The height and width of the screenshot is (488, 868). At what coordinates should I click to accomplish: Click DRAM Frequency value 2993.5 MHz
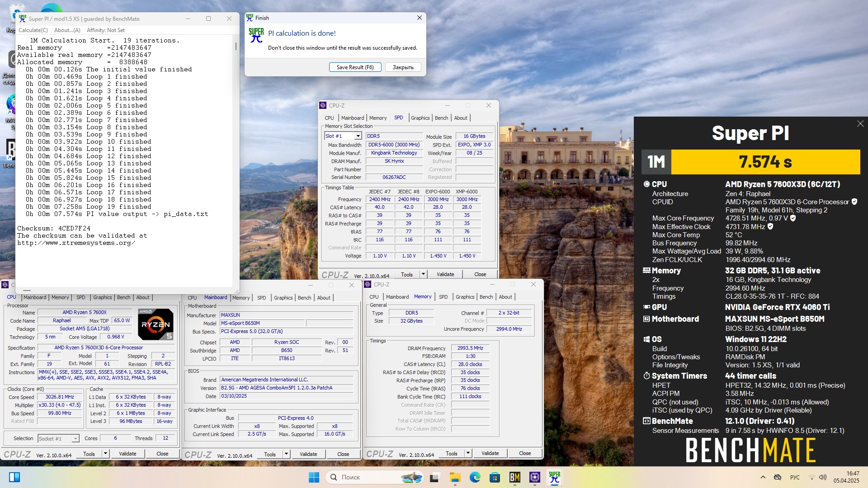[x=470, y=348]
